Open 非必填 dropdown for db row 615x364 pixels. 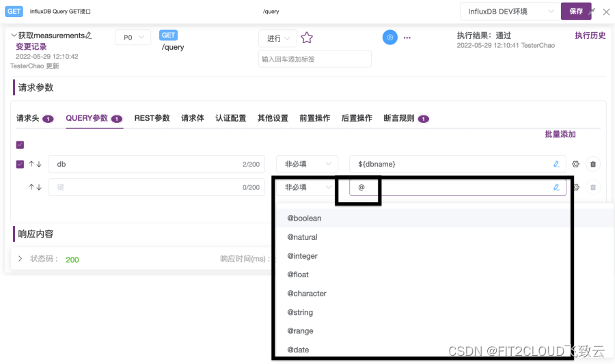click(x=307, y=164)
